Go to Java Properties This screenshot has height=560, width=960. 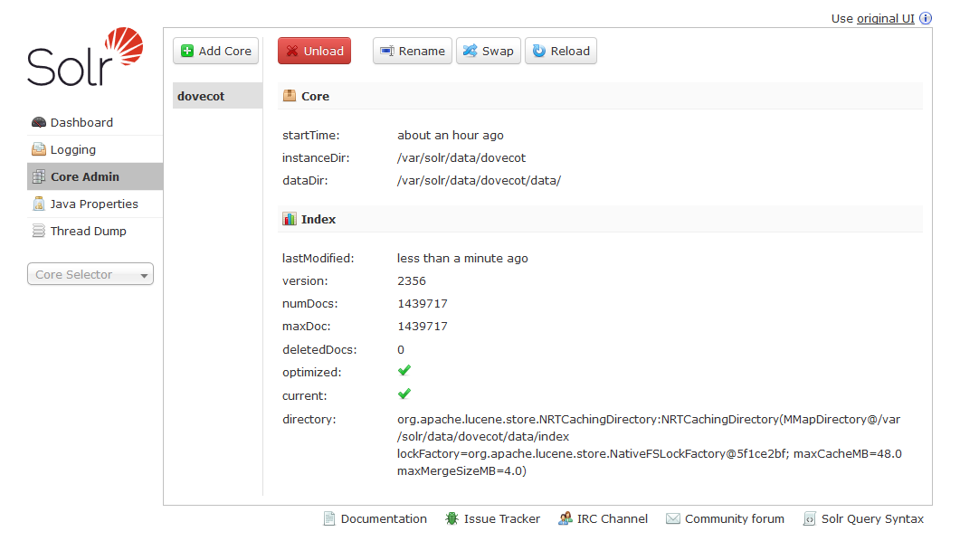coord(94,204)
